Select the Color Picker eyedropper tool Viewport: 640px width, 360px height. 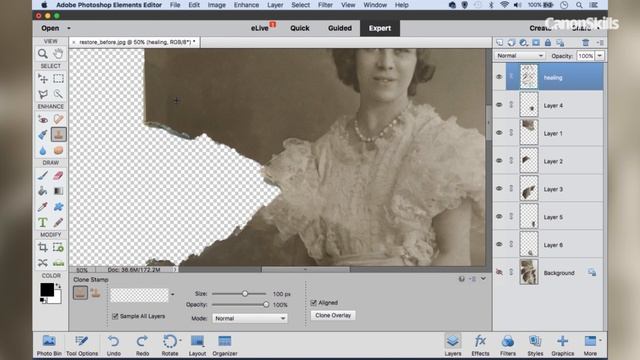(x=42, y=207)
